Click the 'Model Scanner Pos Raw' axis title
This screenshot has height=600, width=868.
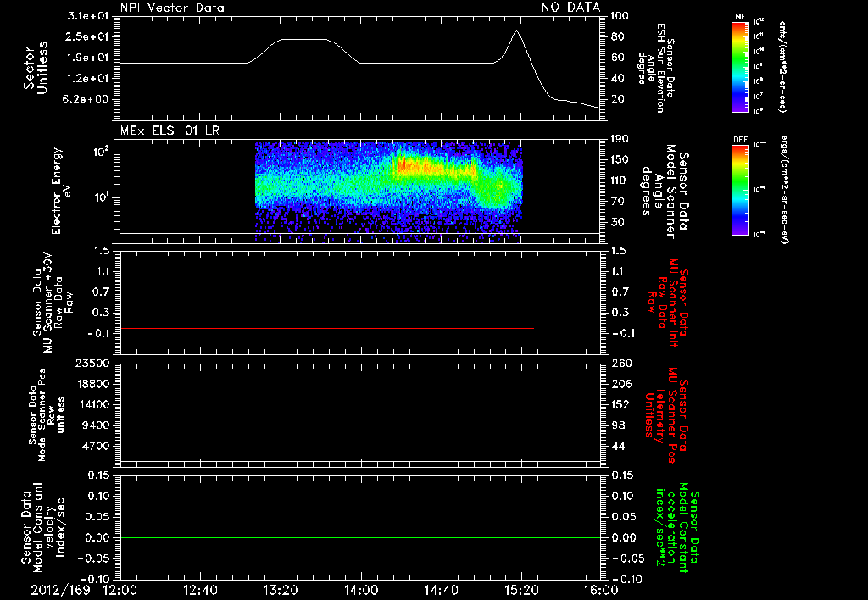[x=47, y=415]
